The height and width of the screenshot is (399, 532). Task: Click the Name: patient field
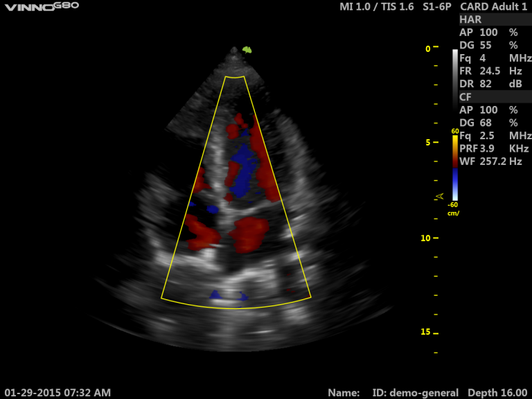coord(344,393)
